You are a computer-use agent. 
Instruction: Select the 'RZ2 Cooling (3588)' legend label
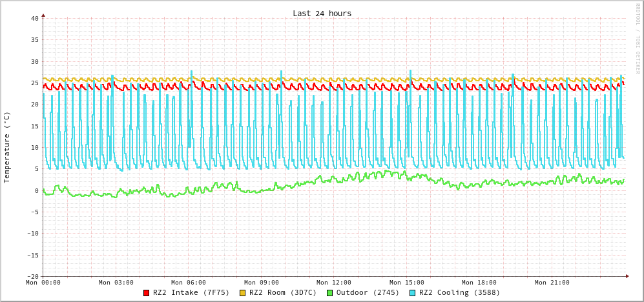click(459, 293)
